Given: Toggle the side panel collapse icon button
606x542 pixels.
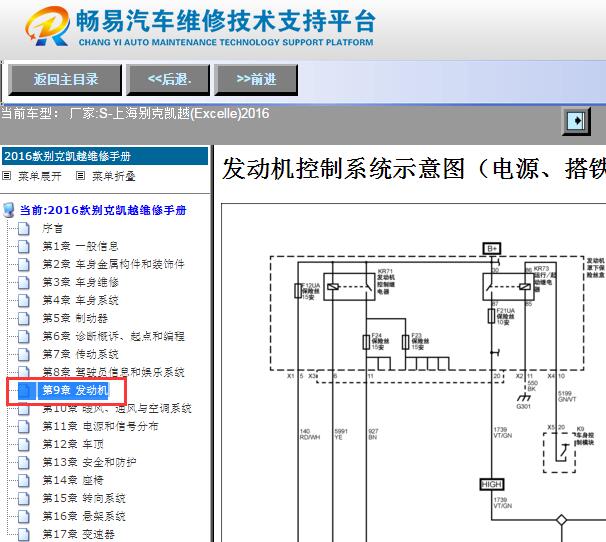Looking at the screenshot, I should pos(576,121).
